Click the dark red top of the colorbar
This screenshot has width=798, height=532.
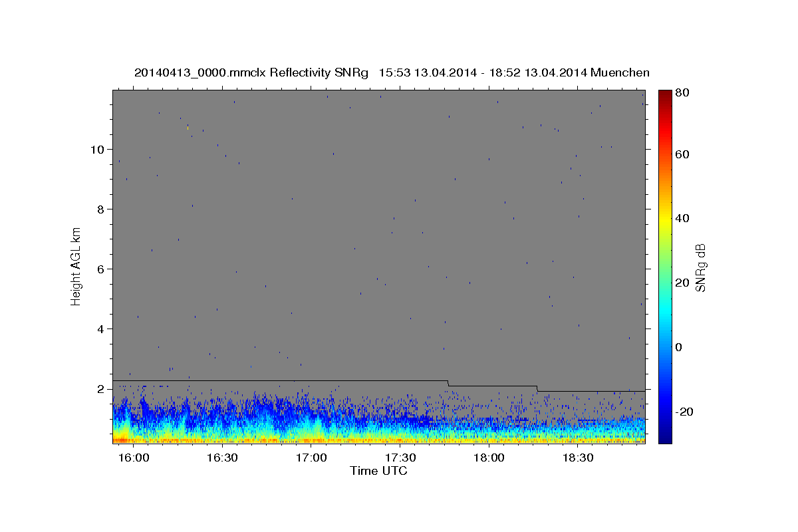pyautogui.click(x=664, y=94)
